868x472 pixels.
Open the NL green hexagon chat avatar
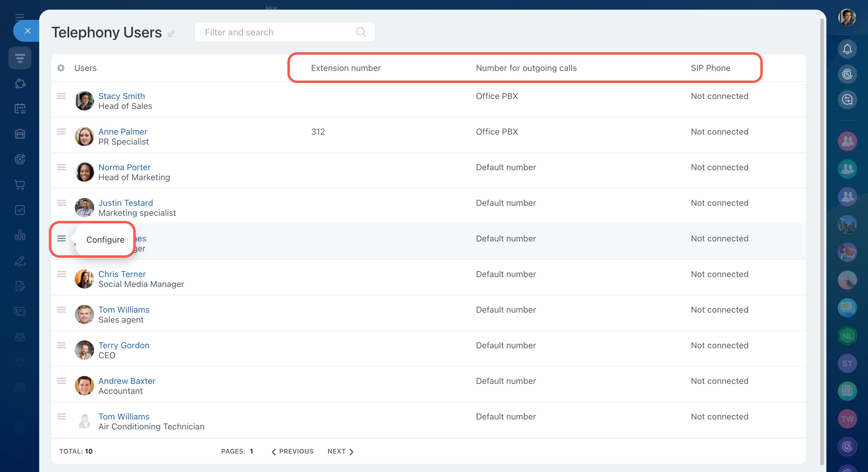click(x=847, y=336)
